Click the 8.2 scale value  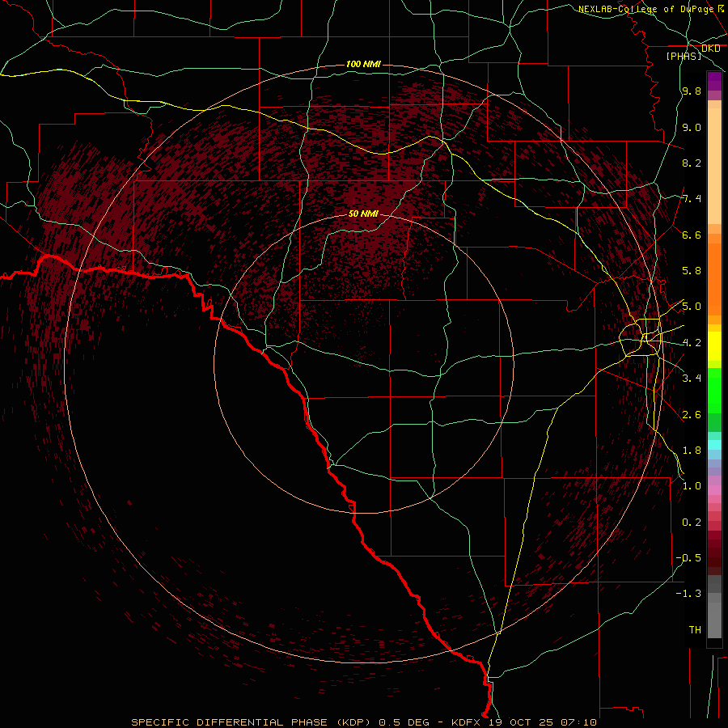[x=692, y=163]
